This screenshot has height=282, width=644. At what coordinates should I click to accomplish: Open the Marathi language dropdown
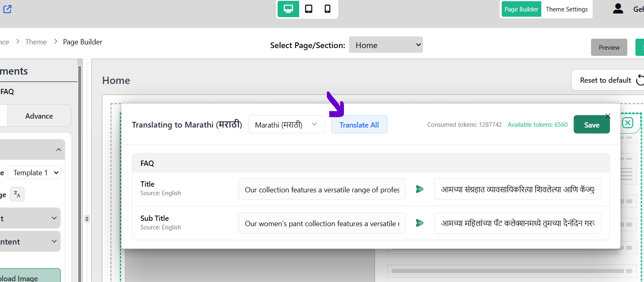click(x=287, y=124)
